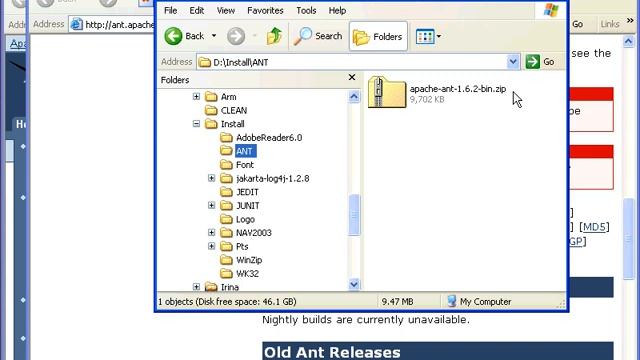This screenshot has width=640, height=360.
Task: Select the Logo folder
Action: (245, 219)
